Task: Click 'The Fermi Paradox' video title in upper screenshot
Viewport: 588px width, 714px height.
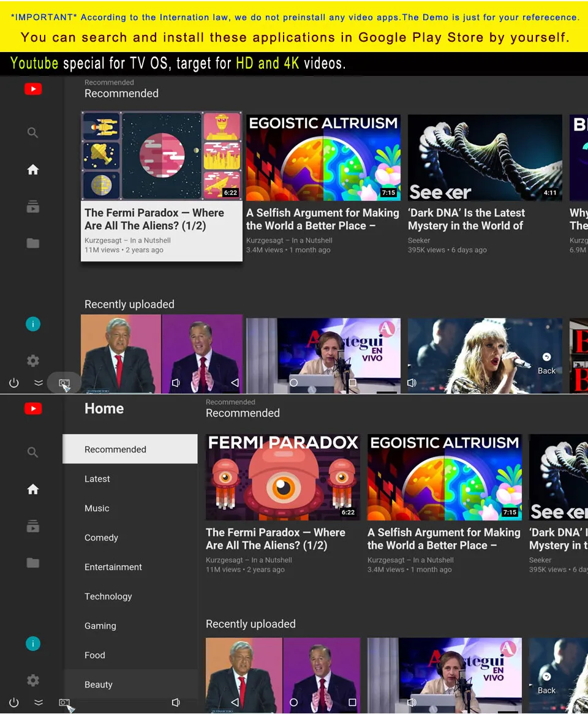Action: (154, 219)
